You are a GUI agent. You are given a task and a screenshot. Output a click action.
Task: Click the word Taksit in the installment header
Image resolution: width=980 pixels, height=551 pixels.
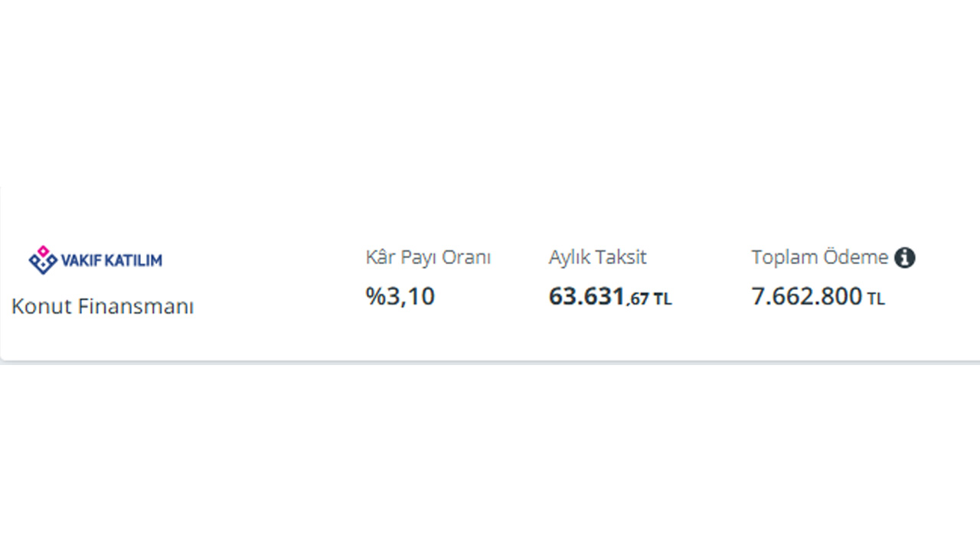tap(620, 258)
